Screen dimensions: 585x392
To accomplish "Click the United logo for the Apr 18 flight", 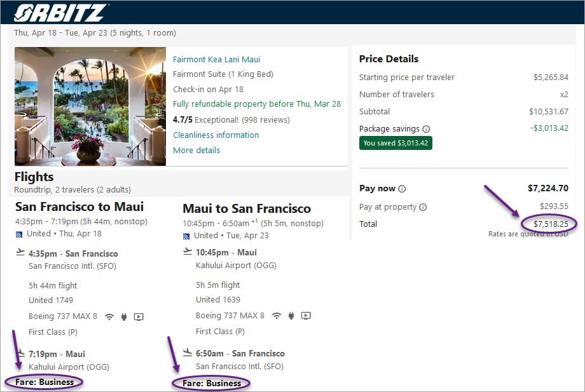I will pos(19,234).
